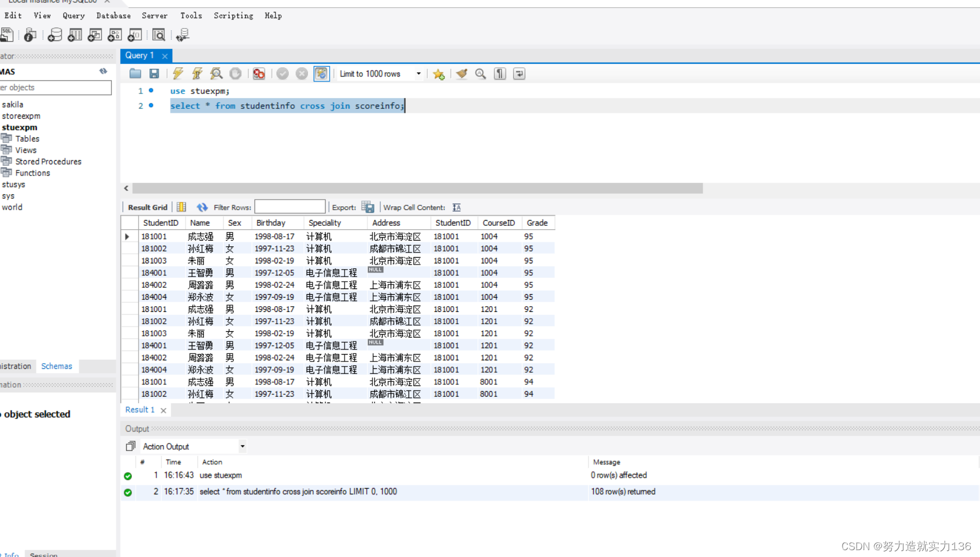980x557 pixels.
Task: Open the find panel magnifier icon
Action: (480, 74)
